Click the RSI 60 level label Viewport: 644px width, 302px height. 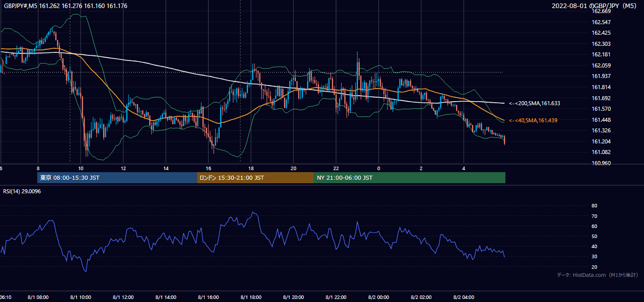tap(595, 226)
